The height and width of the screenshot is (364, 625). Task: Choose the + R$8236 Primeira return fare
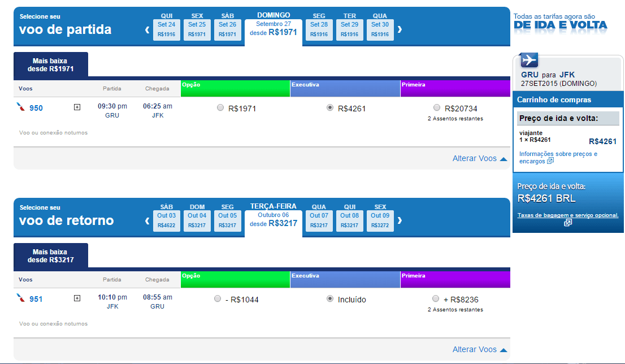click(x=436, y=299)
